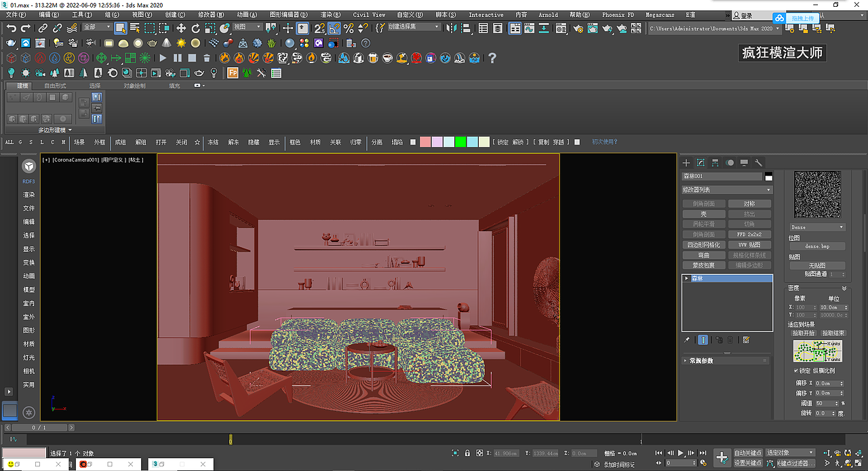Click the Pin Stack pushpin icon
Viewport: 868px width, 471px height.
[x=686, y=339]
